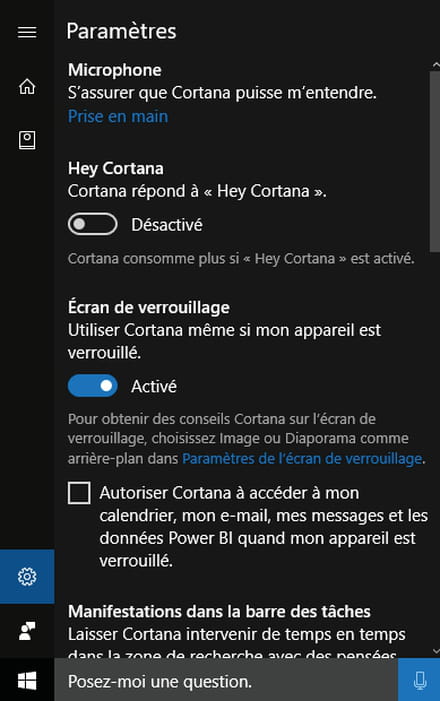Select the Microphone heading
This screenshot has height=701, width=440.
point(115,70)
